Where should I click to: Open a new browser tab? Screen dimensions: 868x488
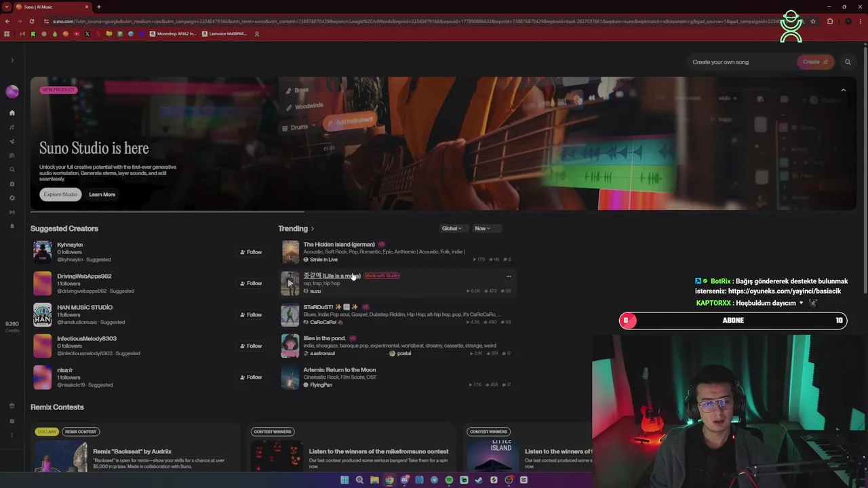[x=99, y=7]
